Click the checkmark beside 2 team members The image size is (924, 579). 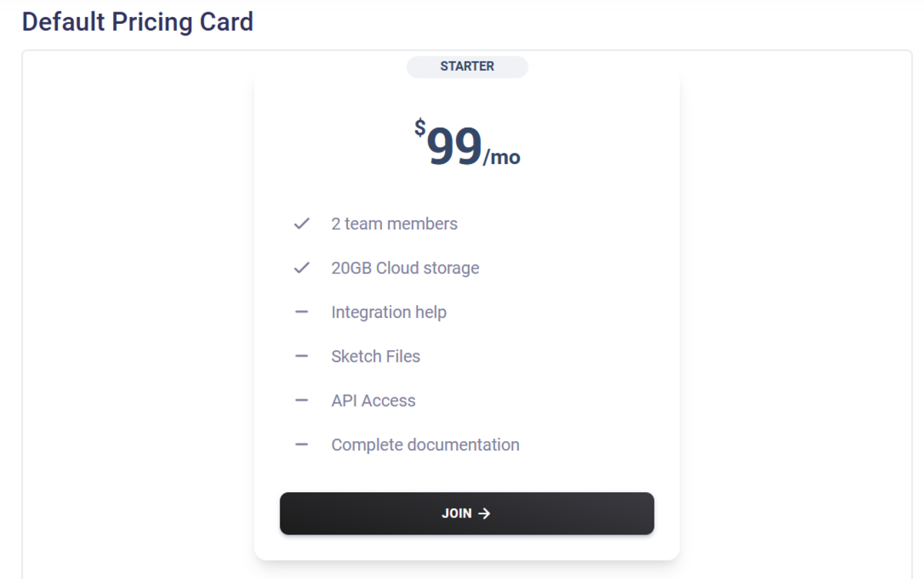300,223
